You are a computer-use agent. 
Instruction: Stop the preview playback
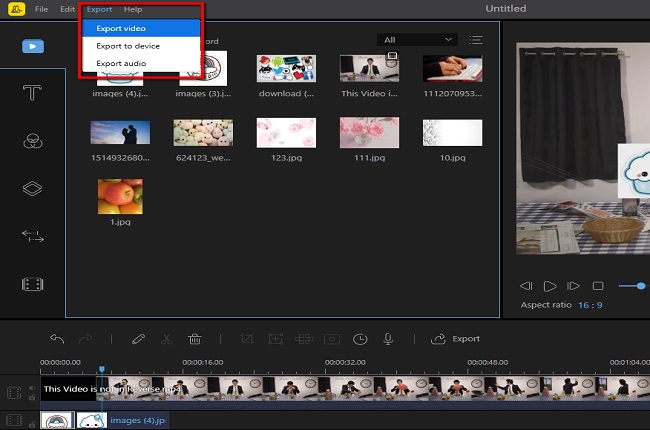[x=598, y=286]
